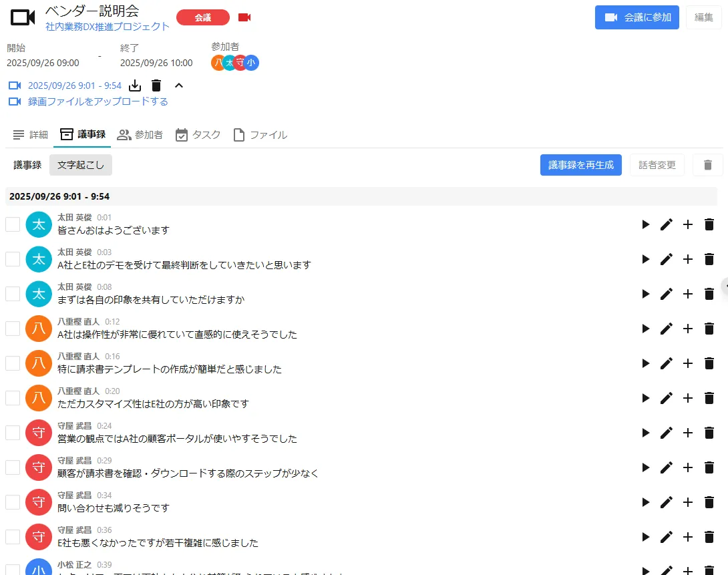The image size is (728, 575).
Task: Edit the 0:34 問い合わせも減りそう line
Action: pos(667,502)
